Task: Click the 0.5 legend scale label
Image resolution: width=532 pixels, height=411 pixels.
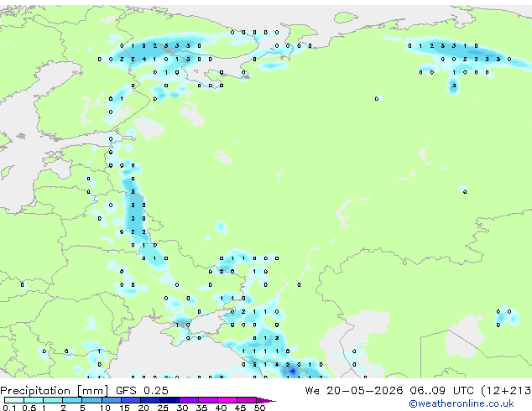Action: [29, 408]
